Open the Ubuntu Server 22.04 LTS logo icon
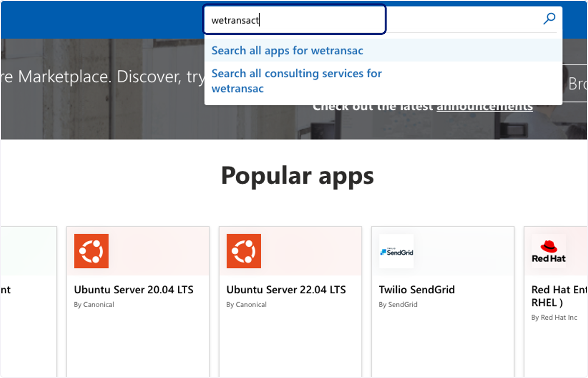Screen dimensions: 588x378 (244, 251)
